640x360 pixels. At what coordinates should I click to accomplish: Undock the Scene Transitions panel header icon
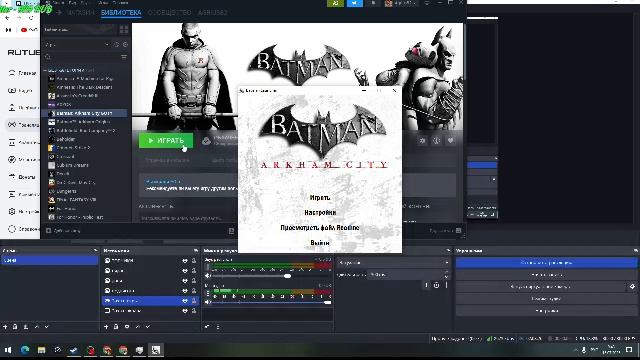point(448,250)
